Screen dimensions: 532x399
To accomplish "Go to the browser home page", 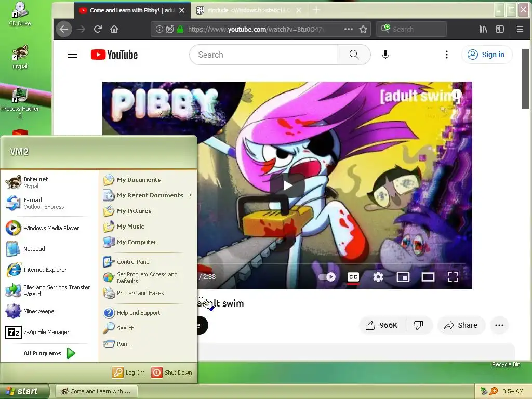I will (x=114, y=29).
